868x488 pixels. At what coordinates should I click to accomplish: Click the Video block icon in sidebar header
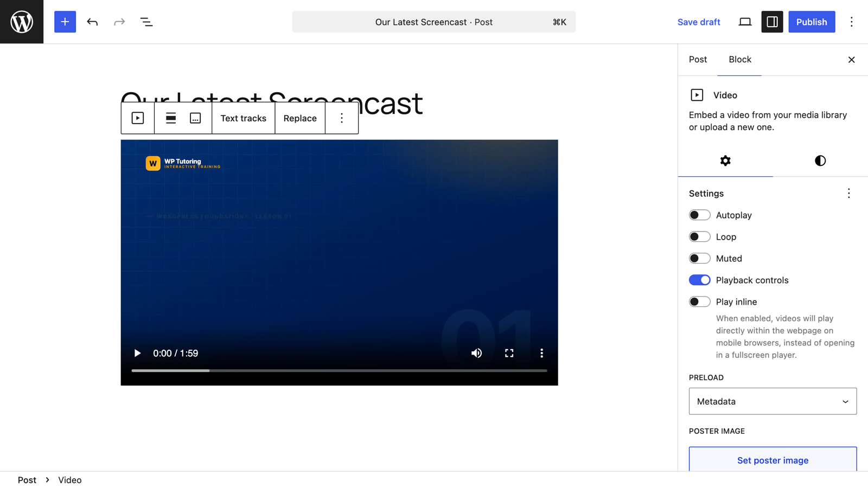697,95
